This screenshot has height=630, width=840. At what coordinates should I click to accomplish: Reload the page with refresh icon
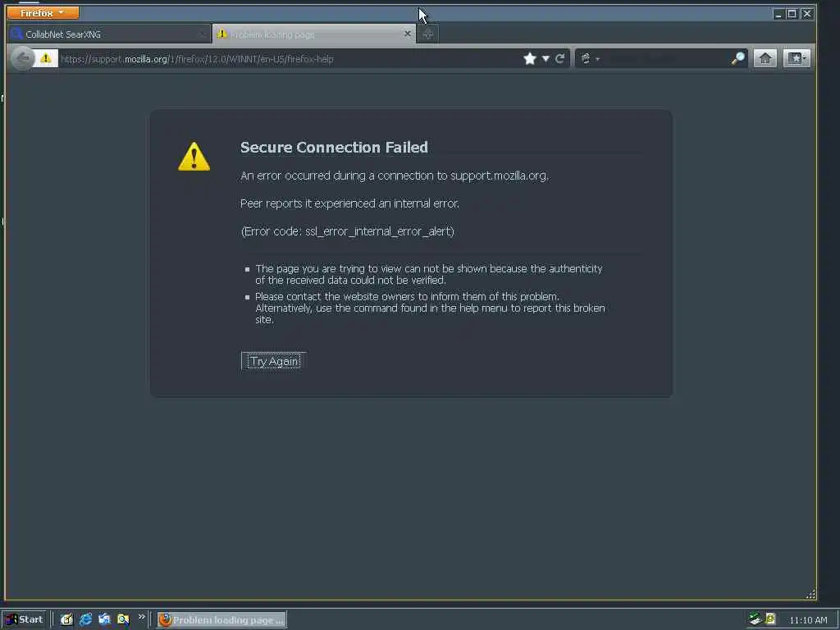tap(559, 58)
